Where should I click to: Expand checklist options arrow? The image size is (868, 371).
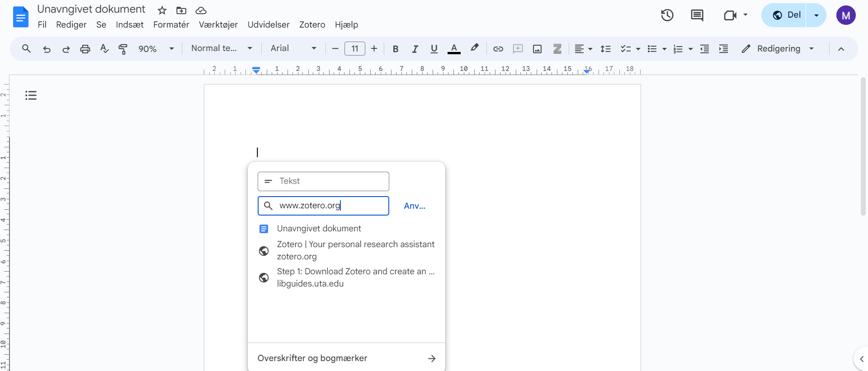coord(638,49)
